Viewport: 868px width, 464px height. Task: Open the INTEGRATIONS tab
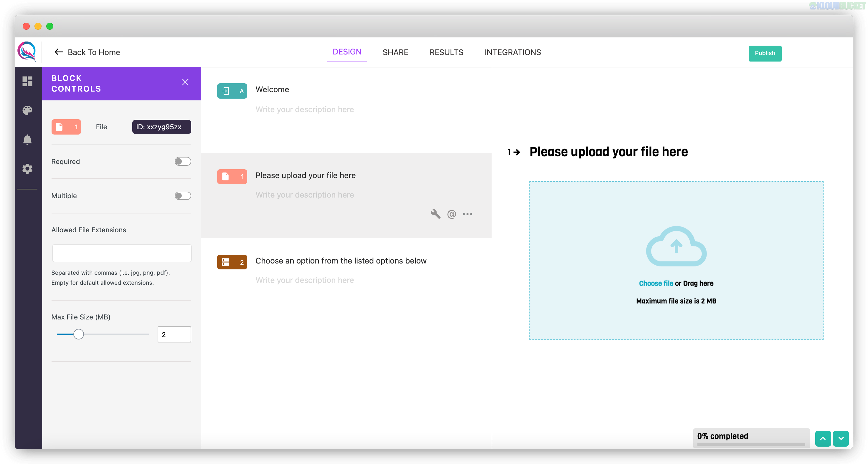coord(512,52)
